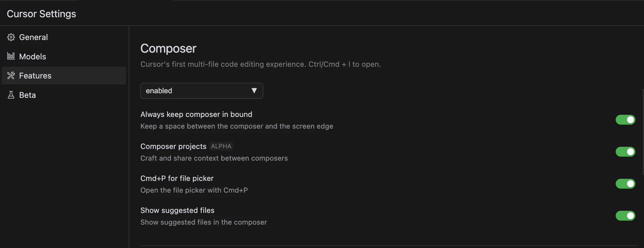Select the Features tab label
The height and width of the screenshot is (248, 644).
click(35, 76)
